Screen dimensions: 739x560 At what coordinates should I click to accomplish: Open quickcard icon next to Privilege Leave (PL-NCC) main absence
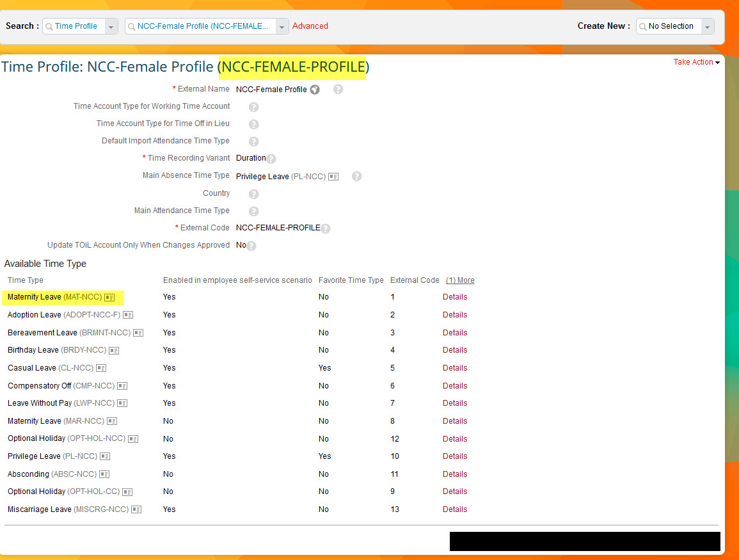pos(333,177)
